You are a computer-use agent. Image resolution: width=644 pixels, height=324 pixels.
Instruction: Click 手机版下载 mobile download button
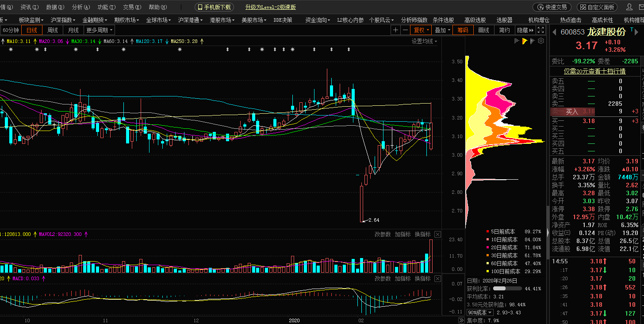point(214,7)
